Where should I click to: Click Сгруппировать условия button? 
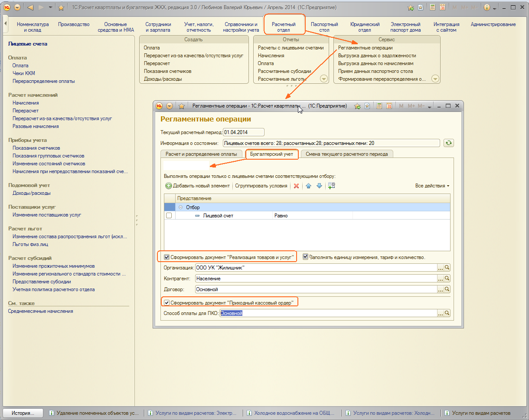point(261,186)
